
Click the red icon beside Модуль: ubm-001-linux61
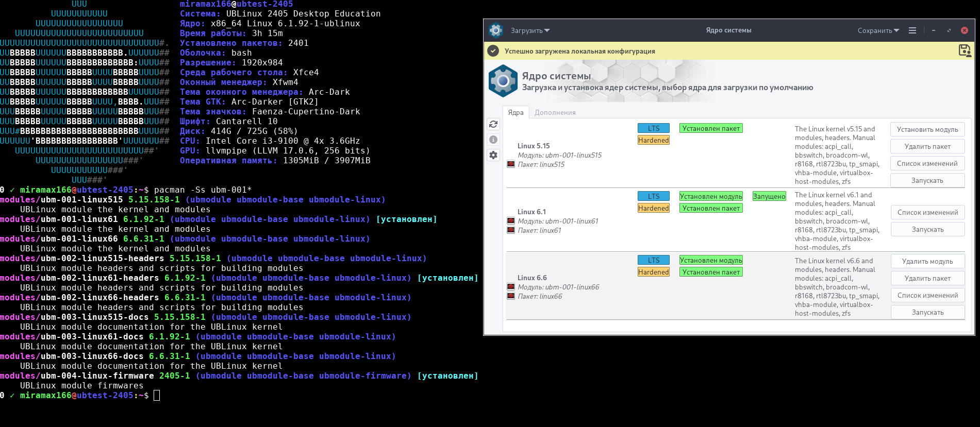pyautogui.click(x=511, y=221)
